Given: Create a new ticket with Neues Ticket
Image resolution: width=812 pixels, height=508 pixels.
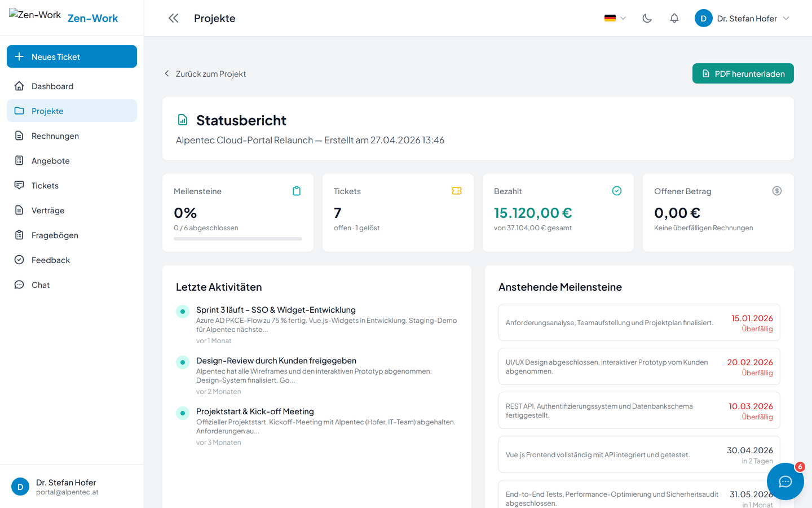Looking at the screenshot, I should click(x=72, y=56).
